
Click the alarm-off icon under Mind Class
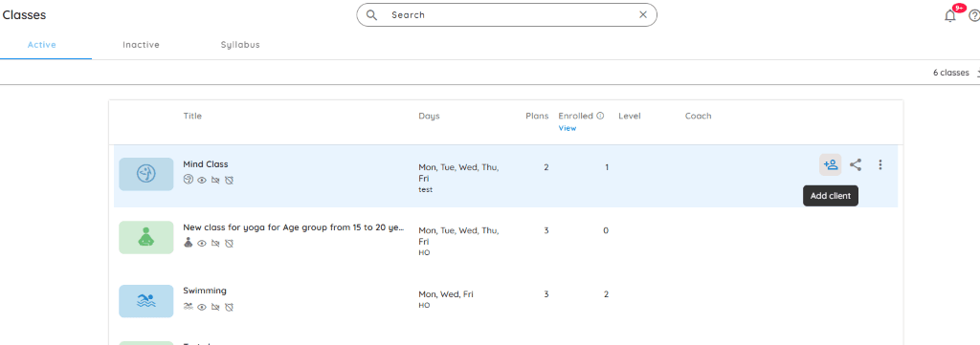(x=230, y=181)
